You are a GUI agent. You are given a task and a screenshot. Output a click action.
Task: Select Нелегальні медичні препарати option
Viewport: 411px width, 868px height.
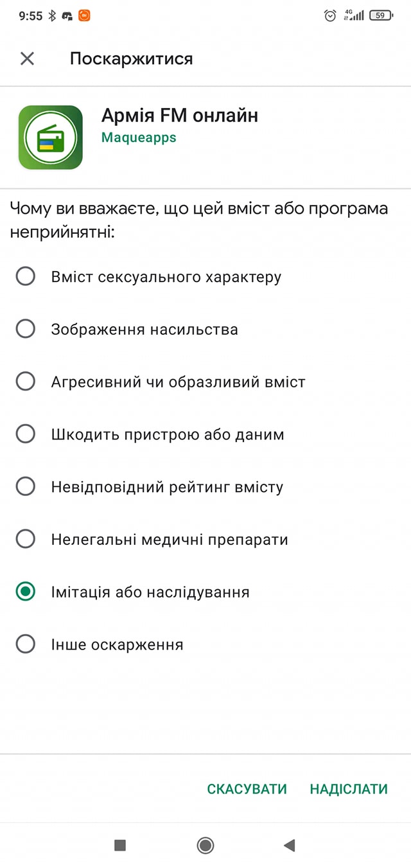(25, 539)
